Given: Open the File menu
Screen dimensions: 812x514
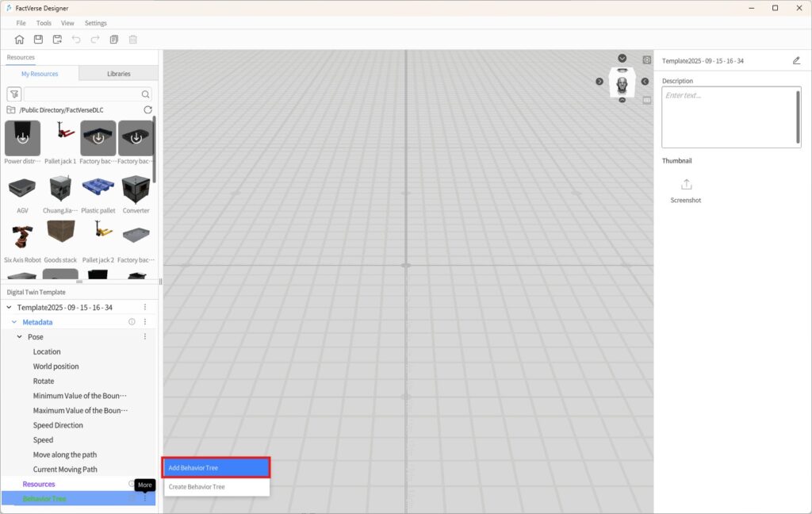Looking at the screenshot, I should tap(20, 22).
